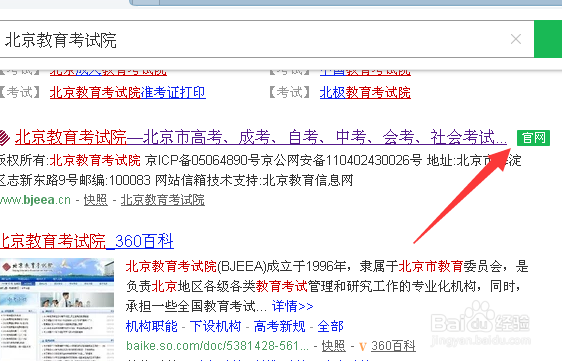Open 北京教育考试院 link after bjeea.cn 快照
The width and height of the screenshot is (562, 361).
pyautogui.click(x=163, y=200)
